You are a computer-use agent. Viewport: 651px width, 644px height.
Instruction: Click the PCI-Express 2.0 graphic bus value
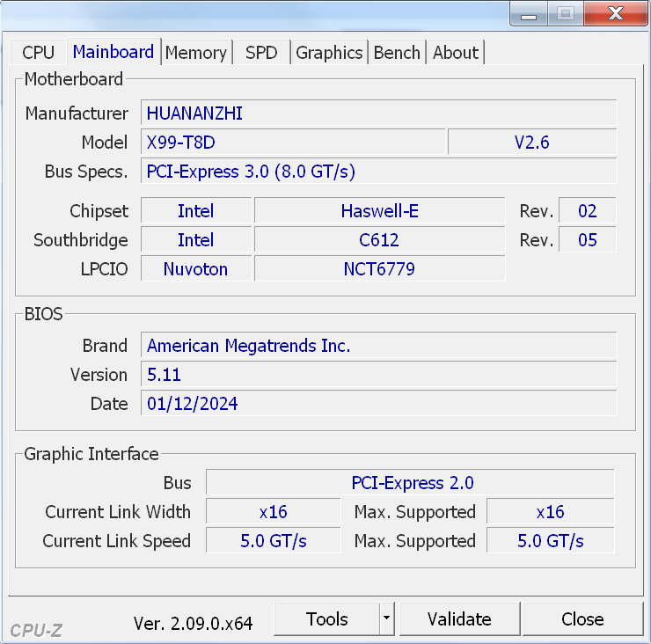pos(410,483)
